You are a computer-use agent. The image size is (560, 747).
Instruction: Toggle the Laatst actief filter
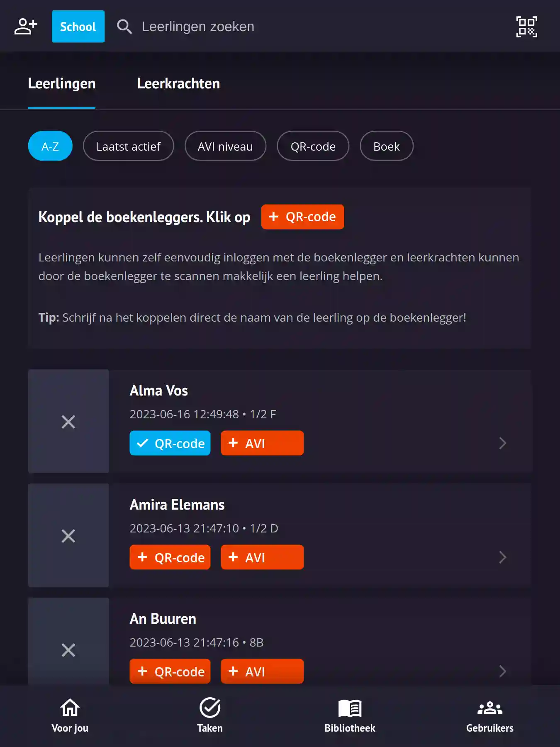coord(128,146)
